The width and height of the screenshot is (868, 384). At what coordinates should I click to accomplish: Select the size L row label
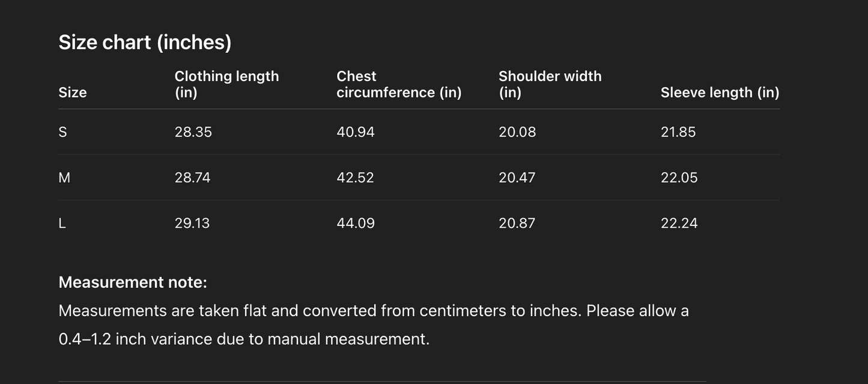click(62, 224)
